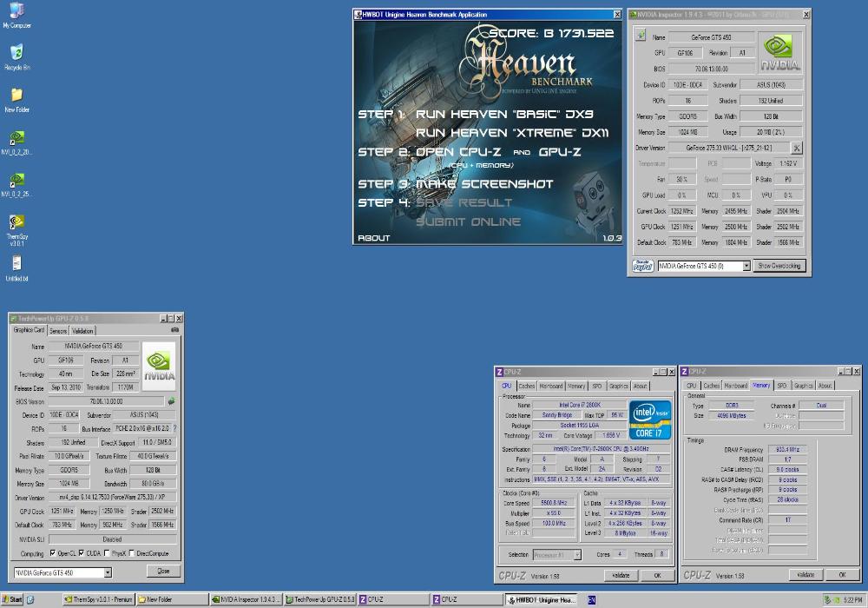Open Graphics tab in the CPU-Z window showing Processor
This screenshot has height=608, width=868.
click(618, 386)
